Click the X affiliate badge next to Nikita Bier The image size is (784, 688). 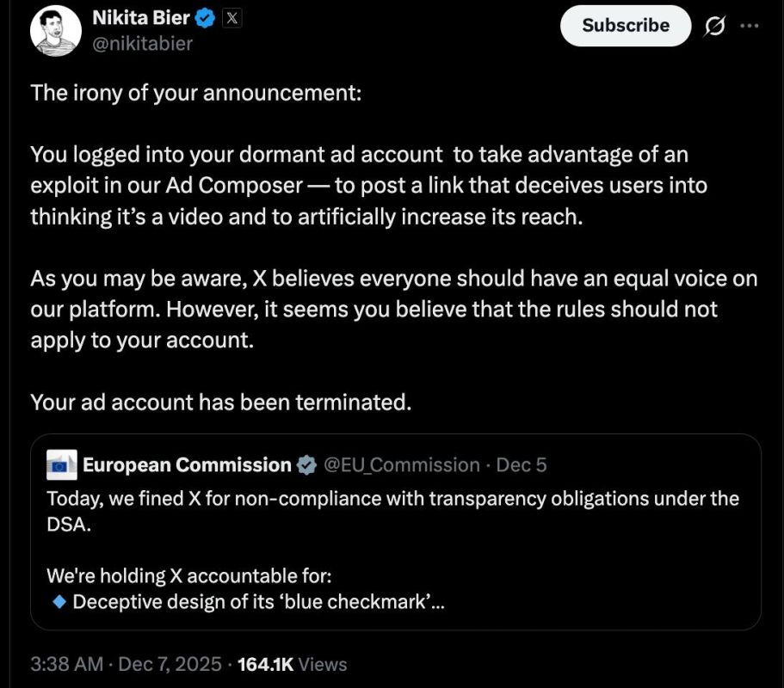pos(231,17)
